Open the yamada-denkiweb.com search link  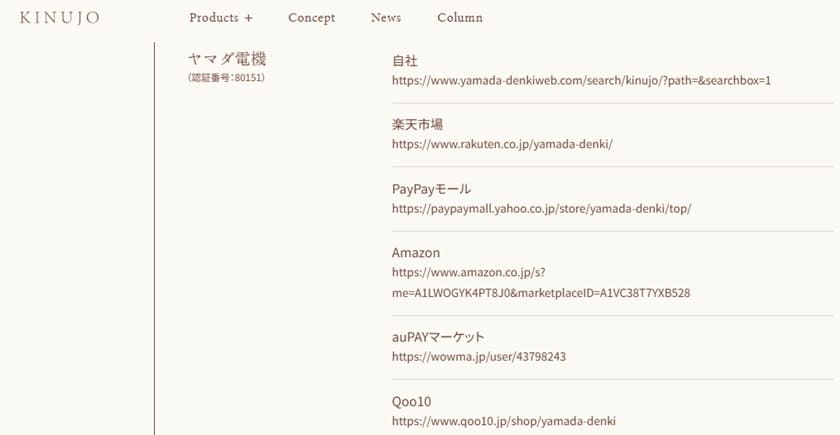coord(581,81)
